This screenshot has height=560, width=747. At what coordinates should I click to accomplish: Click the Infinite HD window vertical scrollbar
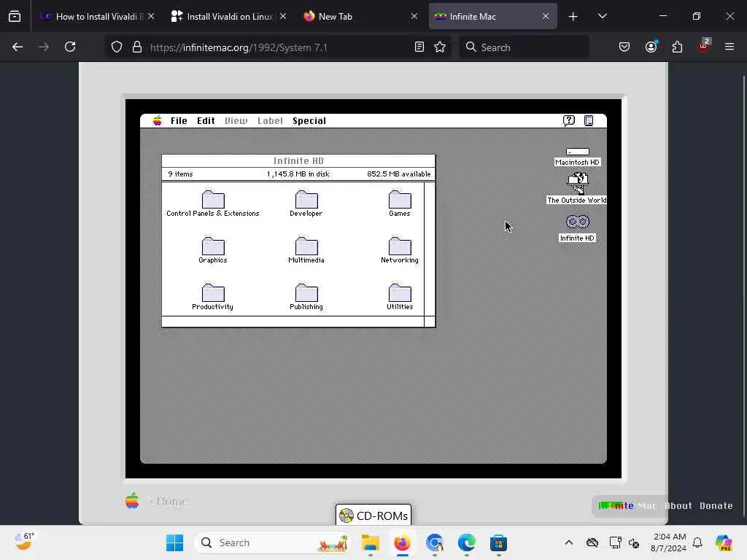pos(429,249)
